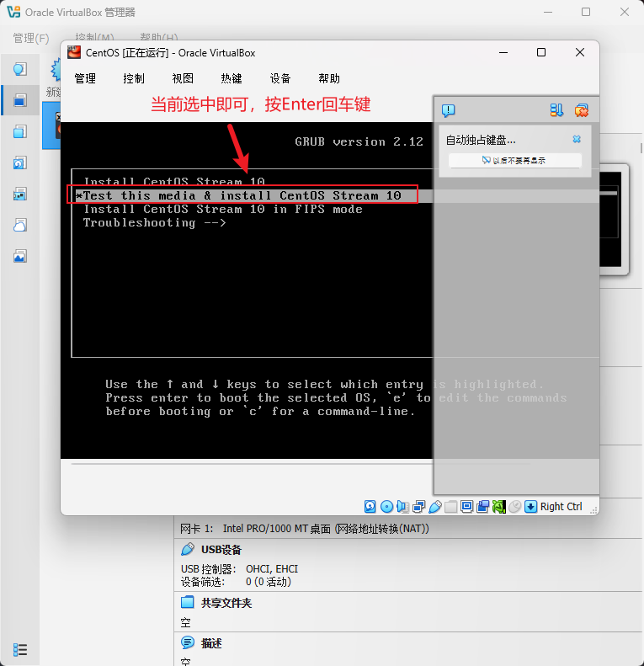Screen dimensions: 644x666
Task: Open the 设备 menu in the CentOS VM window
Action: tap(280, 78)
